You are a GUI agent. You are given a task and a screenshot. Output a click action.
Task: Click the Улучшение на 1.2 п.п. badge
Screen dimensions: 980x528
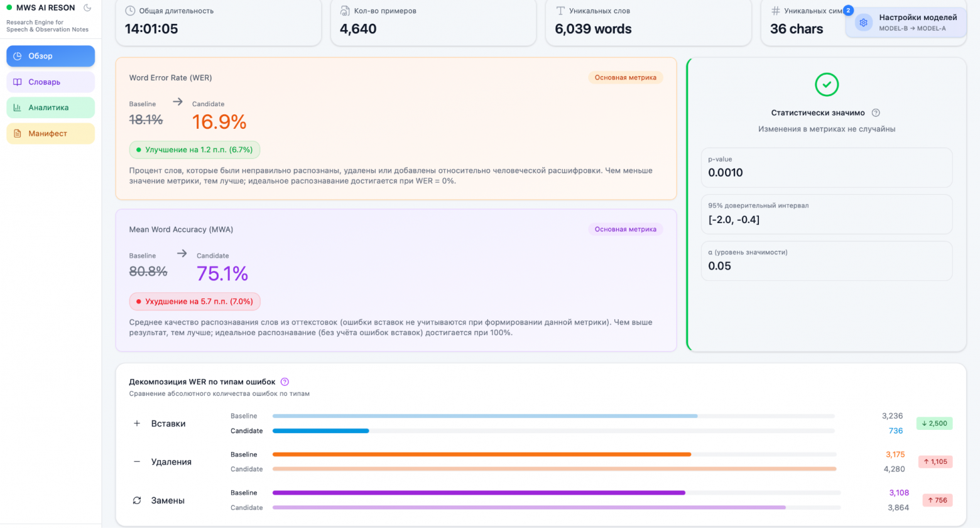click(195, 150)
